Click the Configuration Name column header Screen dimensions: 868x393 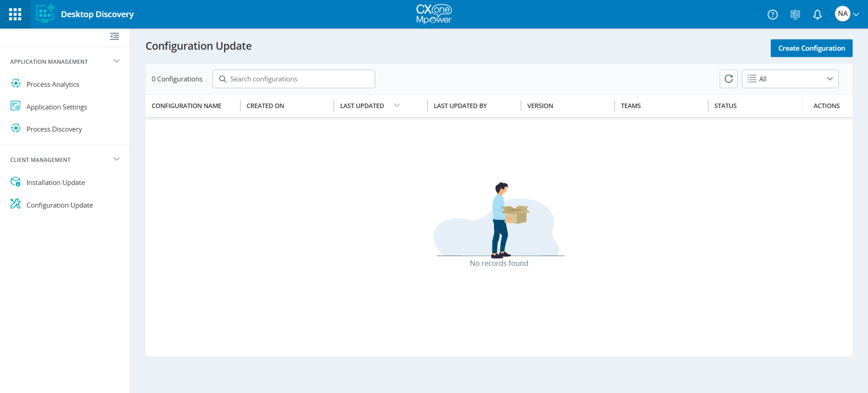pyautogui.click(x=186, y=106)
